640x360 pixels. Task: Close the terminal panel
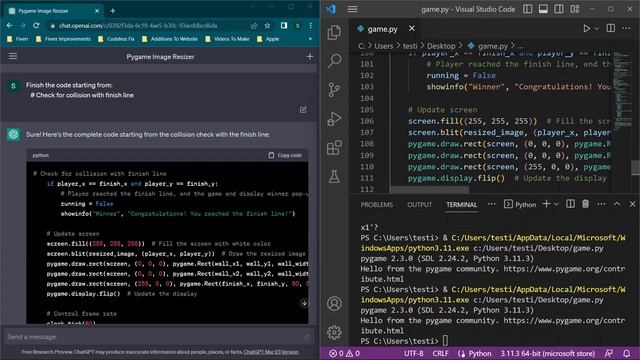tap(632, 204)
